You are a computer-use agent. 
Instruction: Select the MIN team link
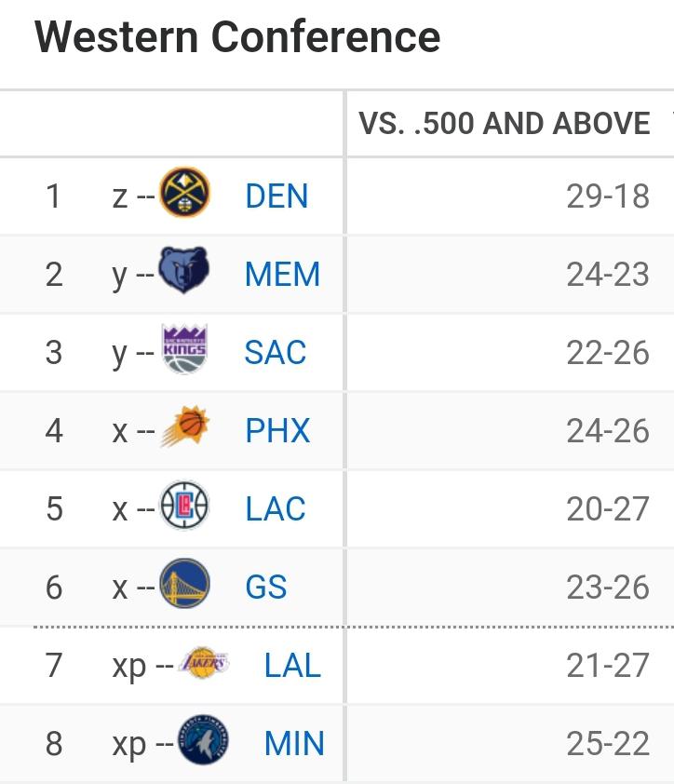click(294, 744)
